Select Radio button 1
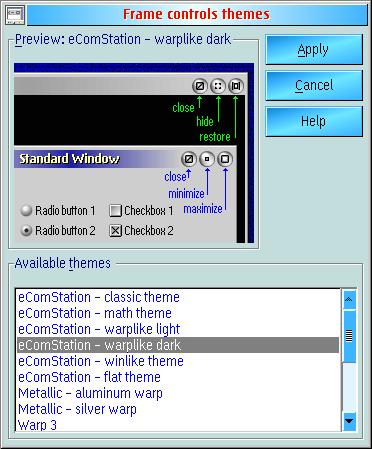Screen dimensions: 372x449 [58, 211]
